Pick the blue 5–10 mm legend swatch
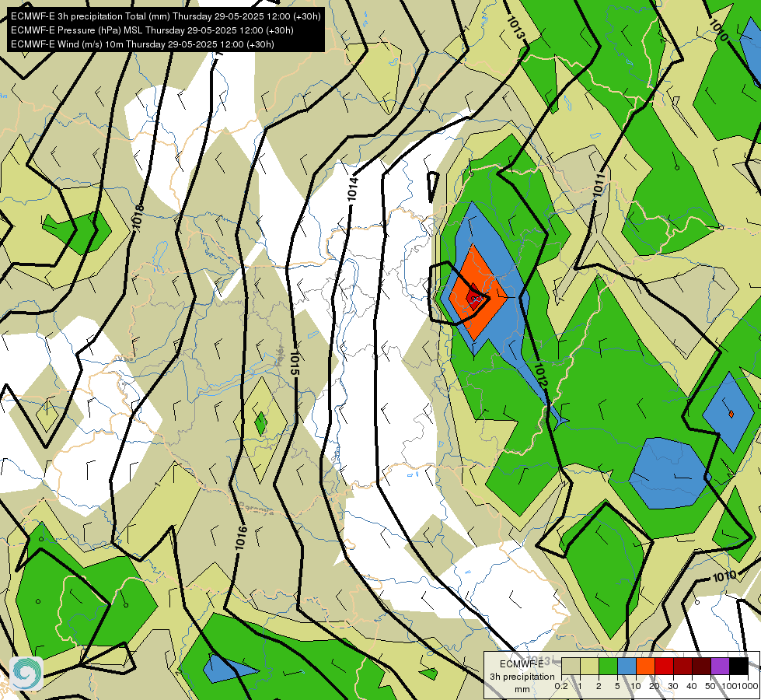This screenshot has height=700, width=761. (x=627, y=667)
